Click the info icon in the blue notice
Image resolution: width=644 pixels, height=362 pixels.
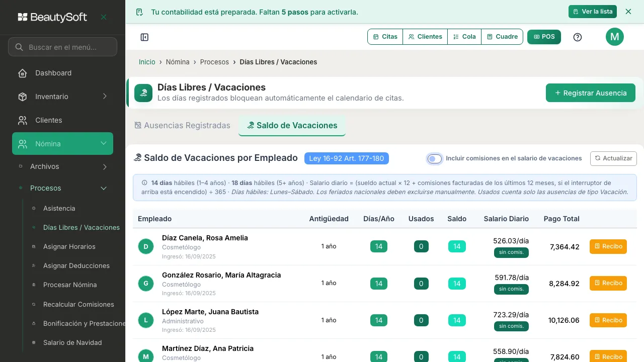click(145, 183)
